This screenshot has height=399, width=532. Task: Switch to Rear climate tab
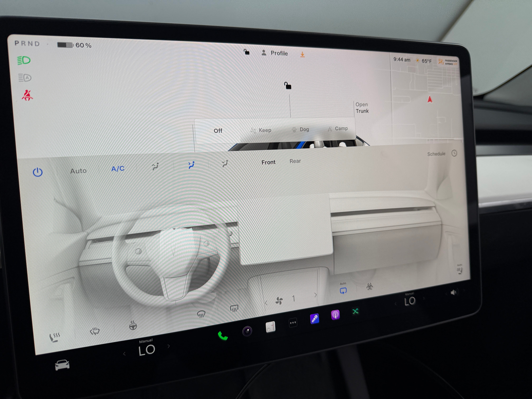(295, 161)
